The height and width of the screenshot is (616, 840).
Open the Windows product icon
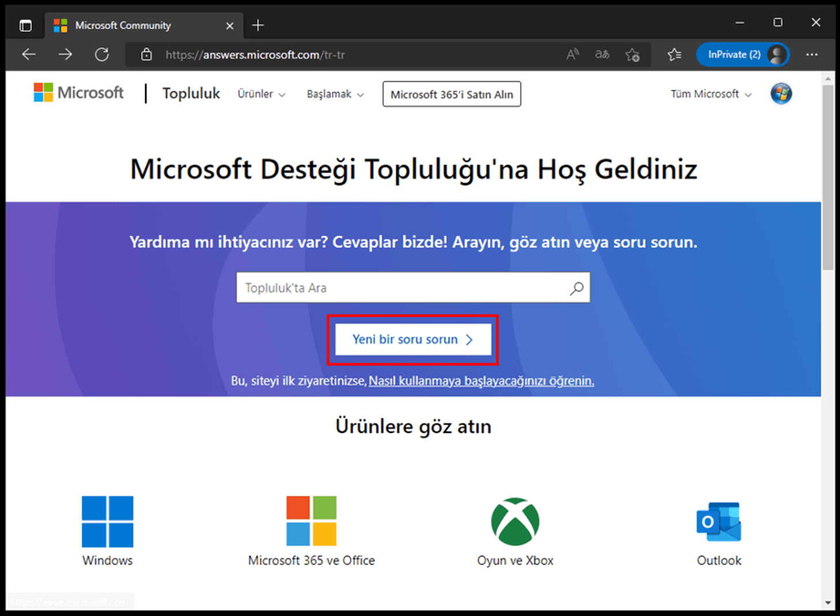(108, 521)
